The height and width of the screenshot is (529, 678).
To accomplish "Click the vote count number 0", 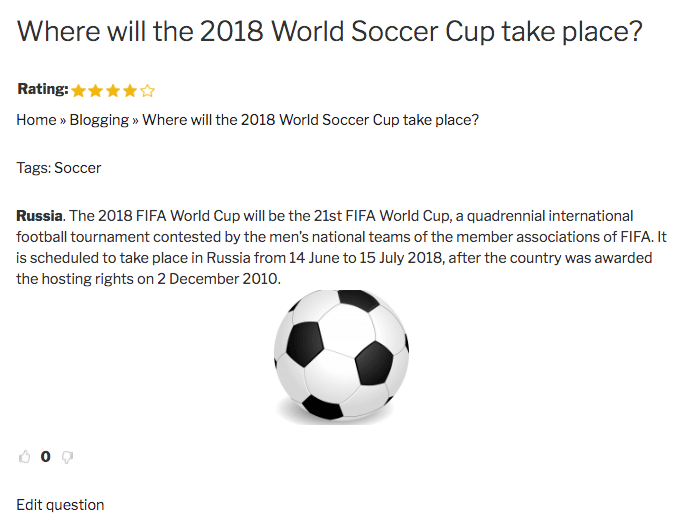I will pos(46,457).
